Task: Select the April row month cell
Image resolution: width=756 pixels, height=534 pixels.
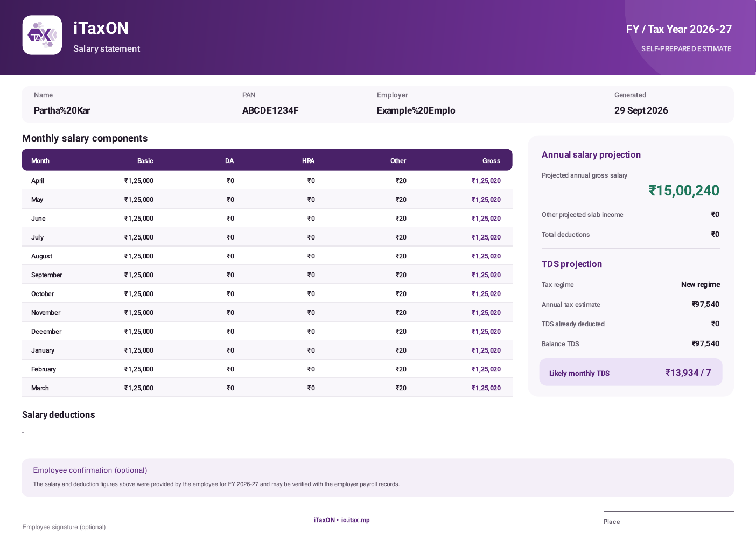Action: coord(38,181)
